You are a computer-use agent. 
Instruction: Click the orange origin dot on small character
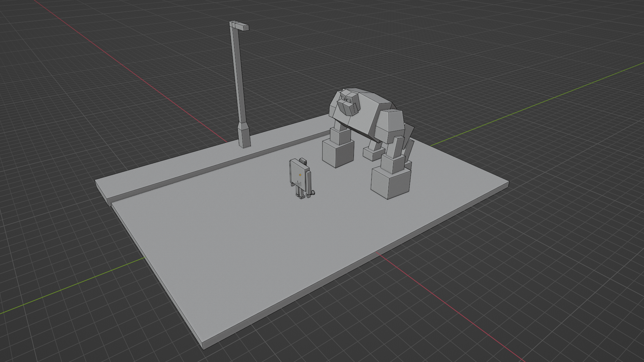pos(300,175)
